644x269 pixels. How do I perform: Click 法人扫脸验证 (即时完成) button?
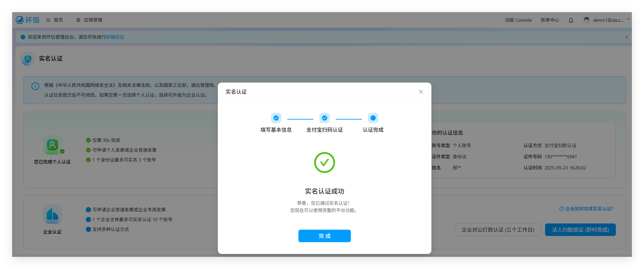tap(580, 230)
